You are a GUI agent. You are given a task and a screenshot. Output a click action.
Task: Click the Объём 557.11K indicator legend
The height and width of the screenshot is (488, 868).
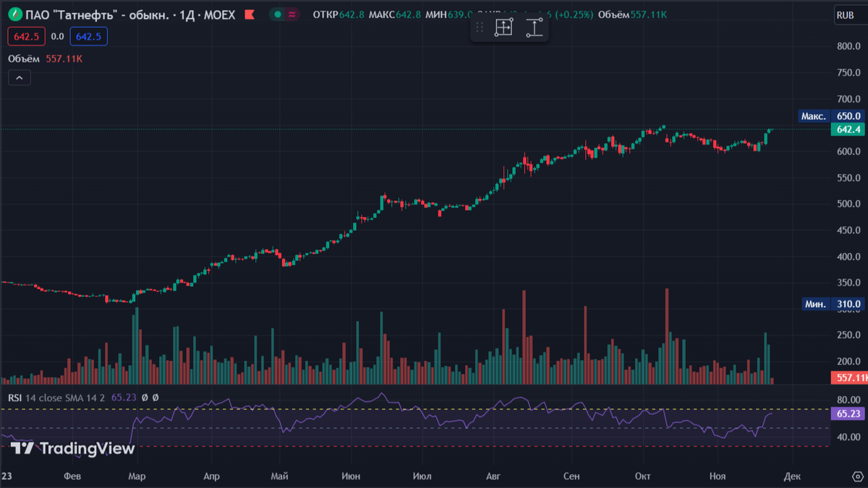[x=45, y=59]
